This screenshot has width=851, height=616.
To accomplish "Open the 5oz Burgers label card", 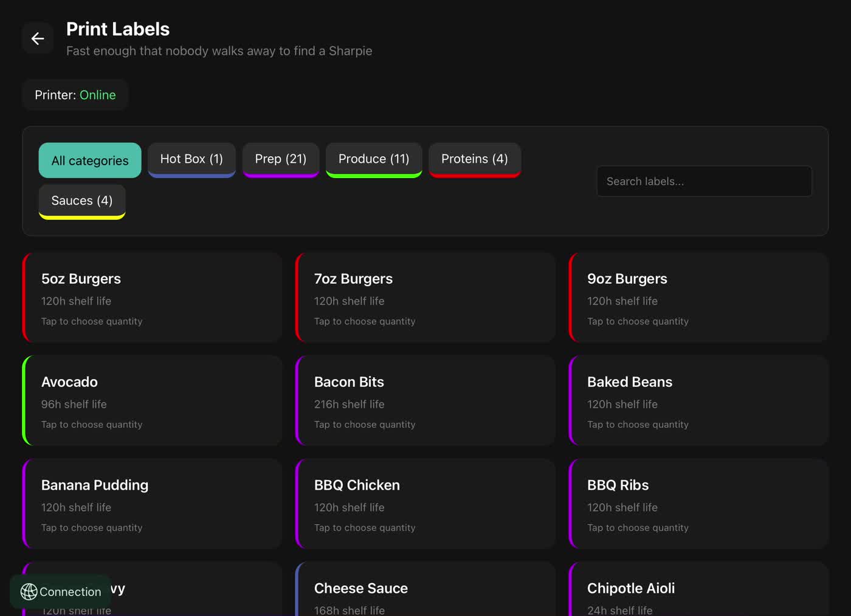I will [152, 298].
